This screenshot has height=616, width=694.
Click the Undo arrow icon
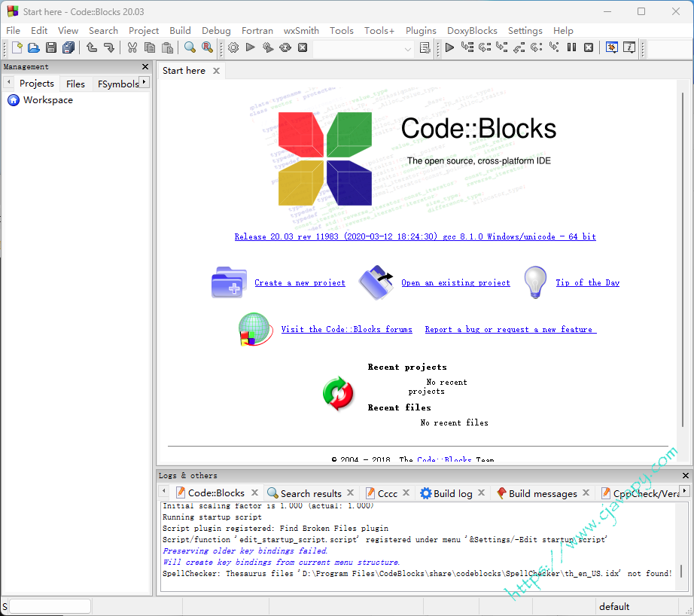pyautogui.click(x=92, y=47)
